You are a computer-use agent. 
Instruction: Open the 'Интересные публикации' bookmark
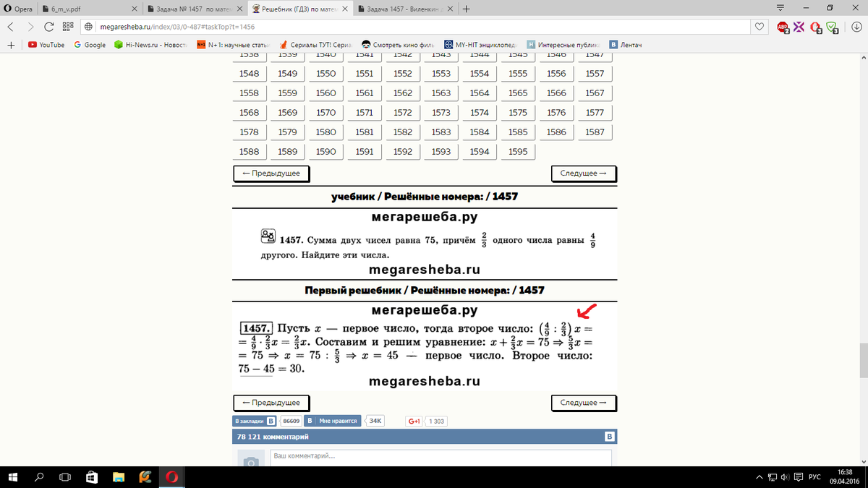(564, 44)
